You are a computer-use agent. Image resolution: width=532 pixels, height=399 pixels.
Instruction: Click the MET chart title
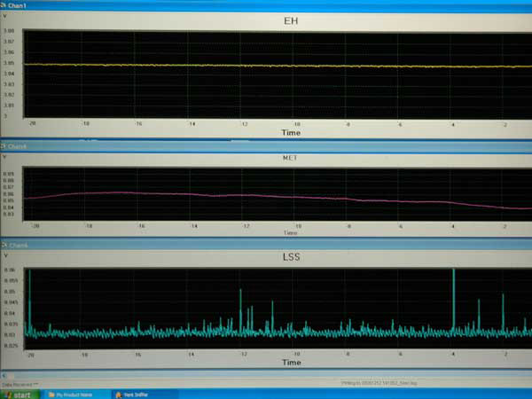click(x=290, y=158)
